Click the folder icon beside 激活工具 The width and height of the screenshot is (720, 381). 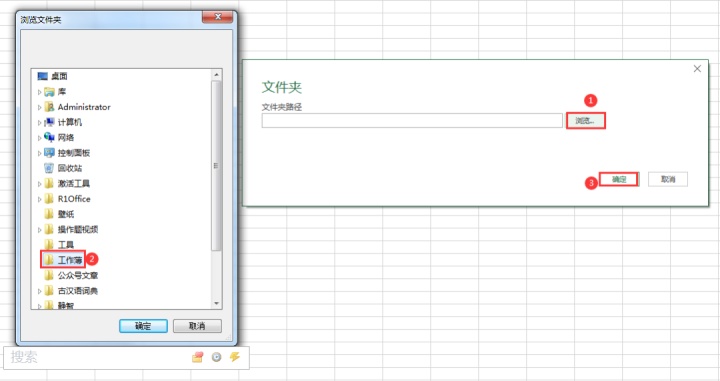(49, 184)
